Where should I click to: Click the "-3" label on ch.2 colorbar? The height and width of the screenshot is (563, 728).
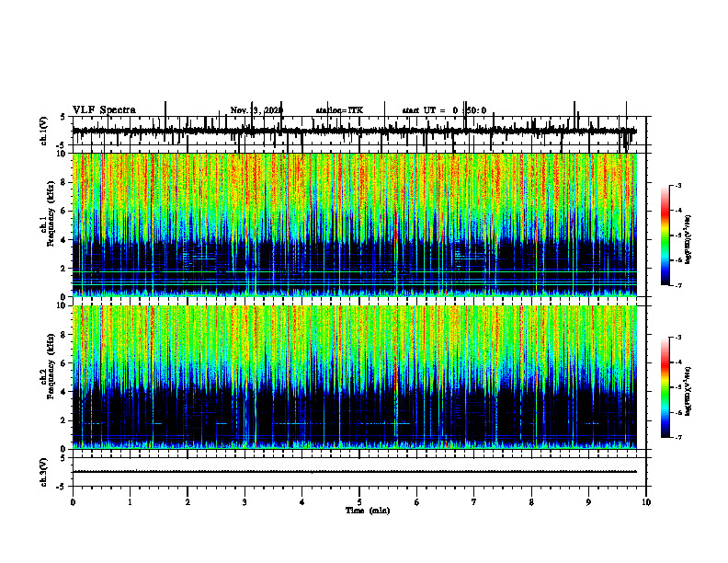click(678, 338)
